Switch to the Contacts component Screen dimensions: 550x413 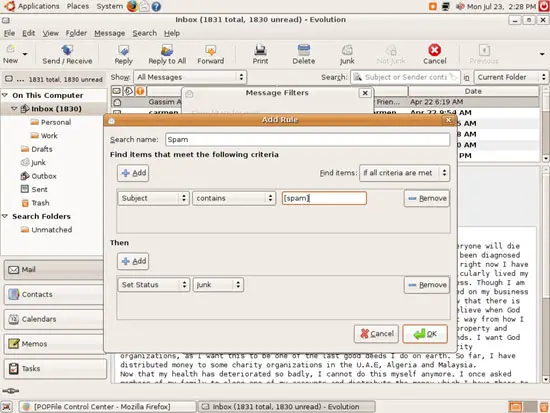pos(55,294)
